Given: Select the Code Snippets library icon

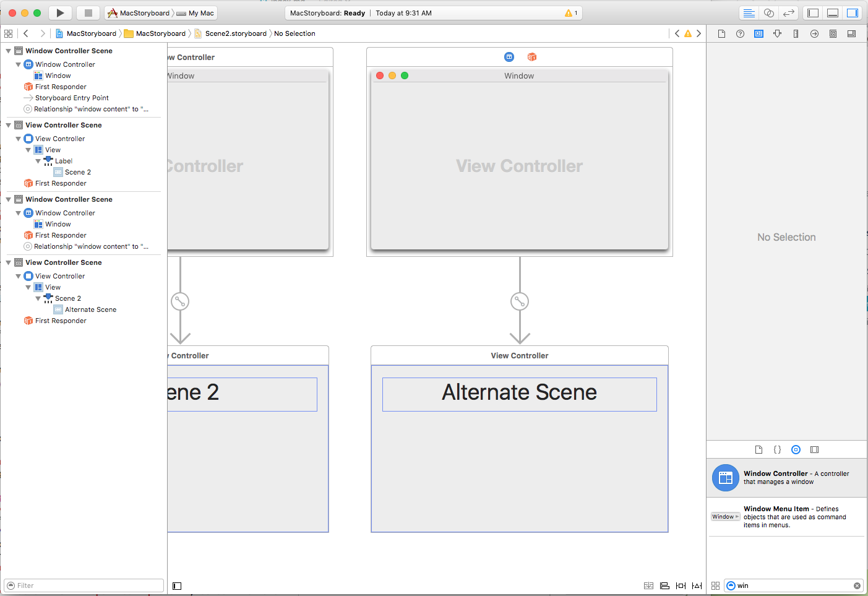Looking at the screenshot, I should pos(777,449).
